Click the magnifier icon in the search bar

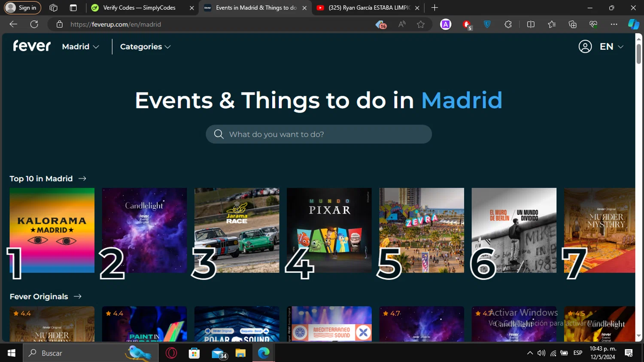pos(219,134)
